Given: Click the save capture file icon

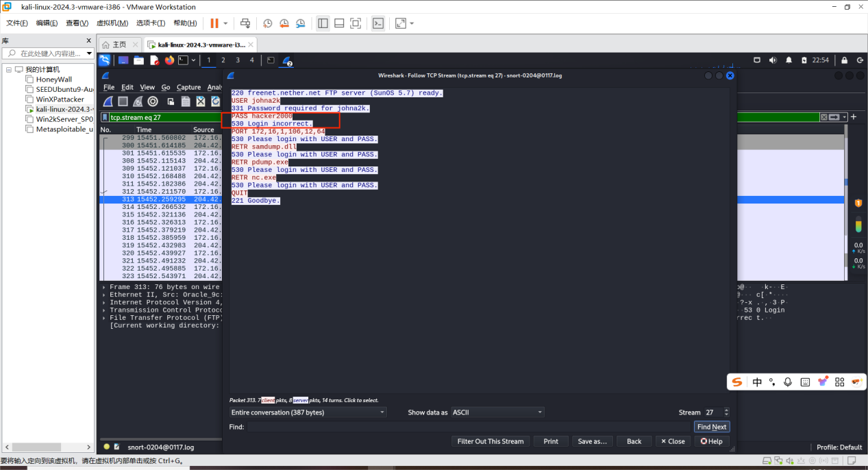Looking at the screenshot, I should (186, 101).
